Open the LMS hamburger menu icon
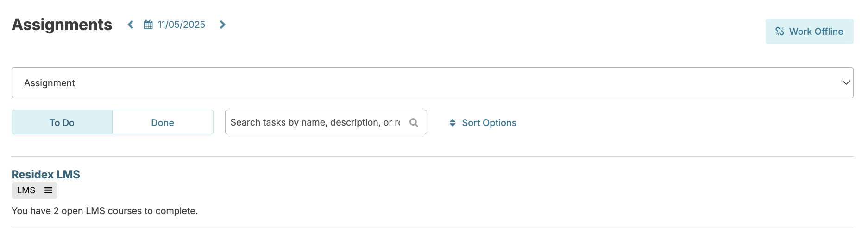868x228 pixels. click(48, 190)
